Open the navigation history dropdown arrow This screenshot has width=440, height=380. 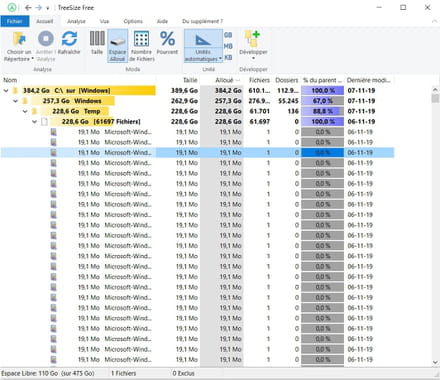click(x=48, y=8)
